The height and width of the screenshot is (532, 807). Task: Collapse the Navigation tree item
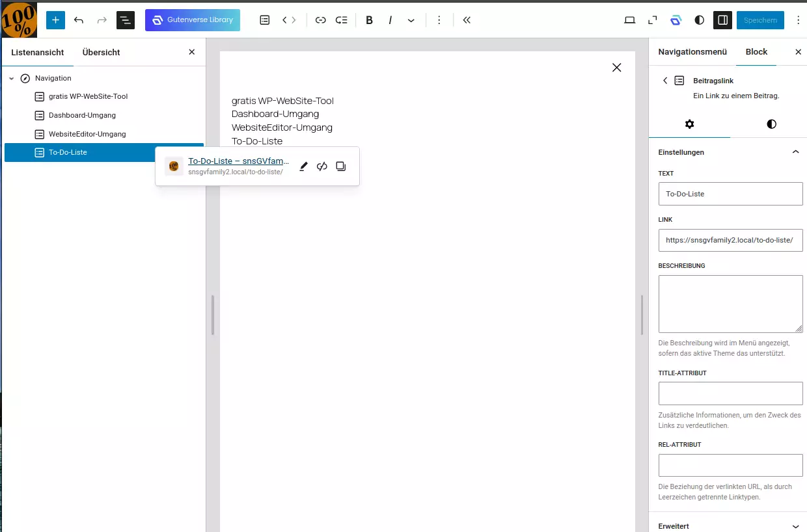coord(11,78)
